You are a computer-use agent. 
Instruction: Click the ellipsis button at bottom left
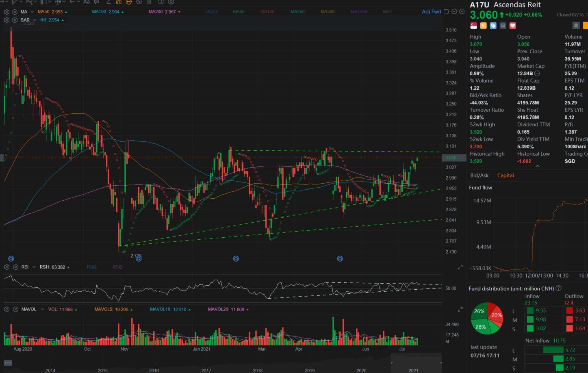coord(8,362)
